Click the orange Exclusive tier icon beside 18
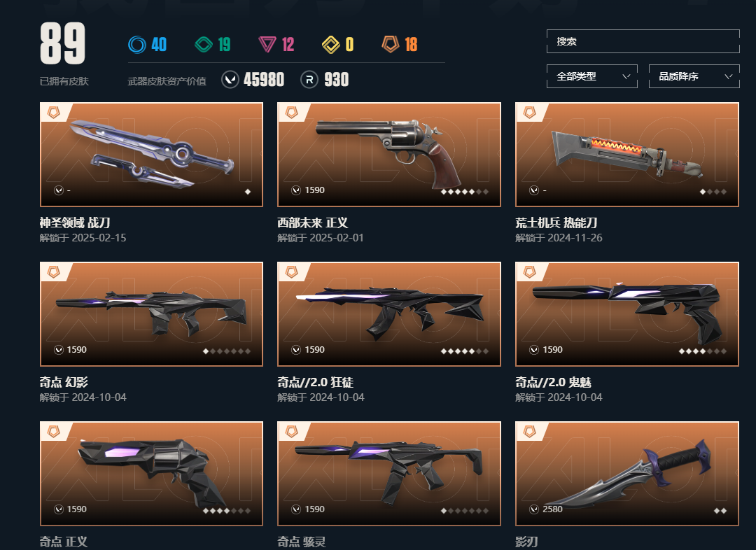The height and width of the screenshot is (550, 756). click(x=391, y=44)
